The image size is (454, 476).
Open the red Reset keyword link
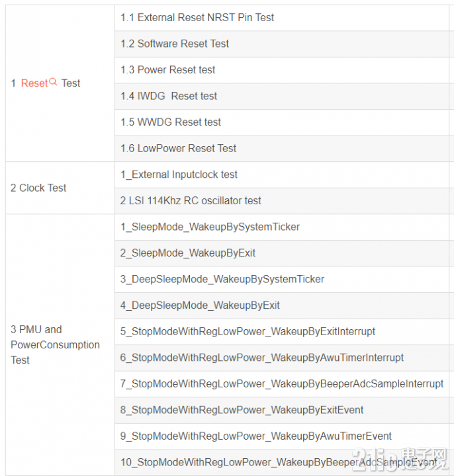[34, 83]
